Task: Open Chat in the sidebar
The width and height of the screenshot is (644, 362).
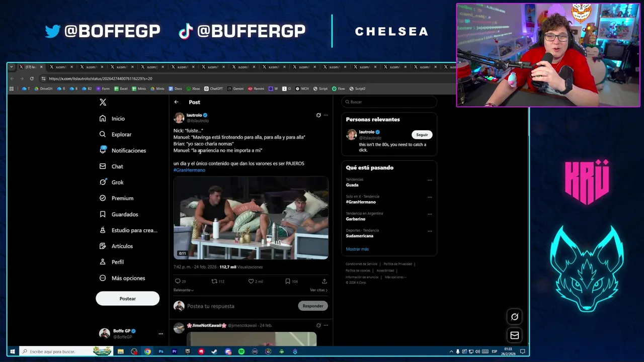Action: [x=111, y=166]
